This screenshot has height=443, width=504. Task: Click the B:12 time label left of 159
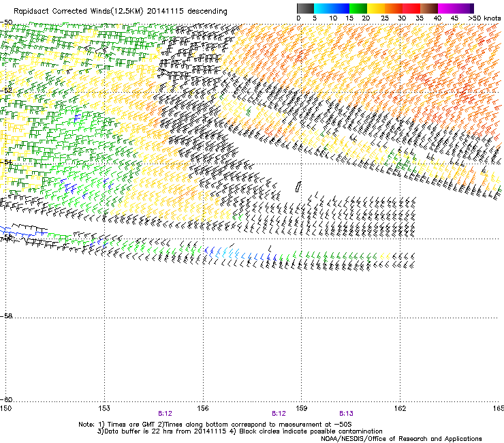279,414
